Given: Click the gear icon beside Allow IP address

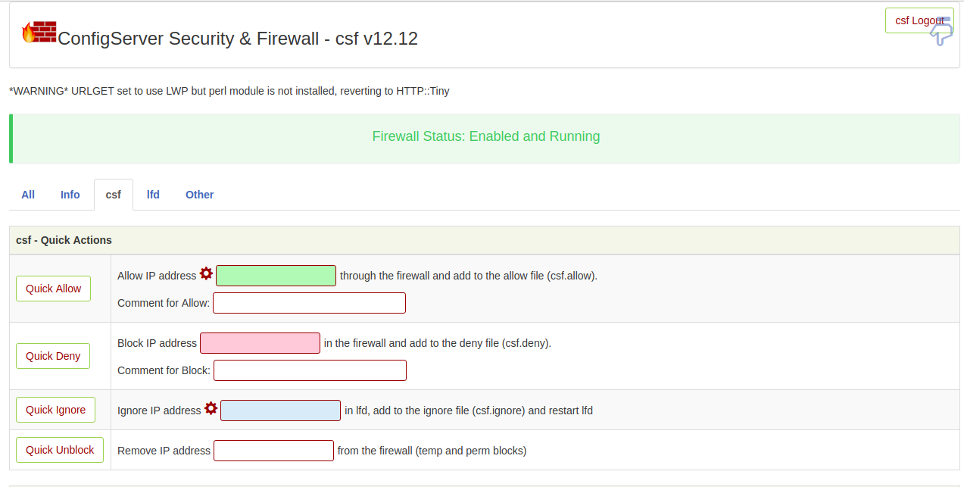Looking at the screenshot, I should (206, 274).
